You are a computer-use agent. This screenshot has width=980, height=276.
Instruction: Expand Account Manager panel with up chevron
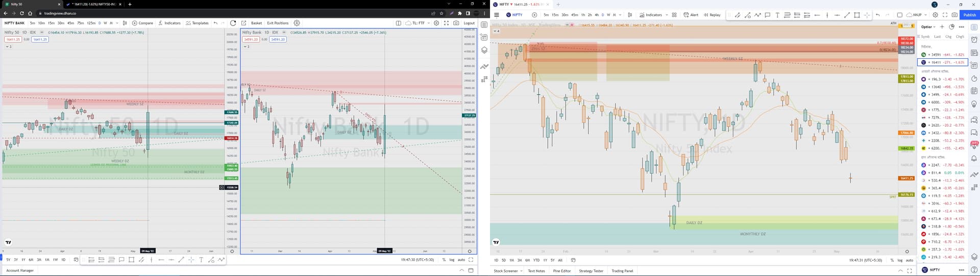point(461,270)
